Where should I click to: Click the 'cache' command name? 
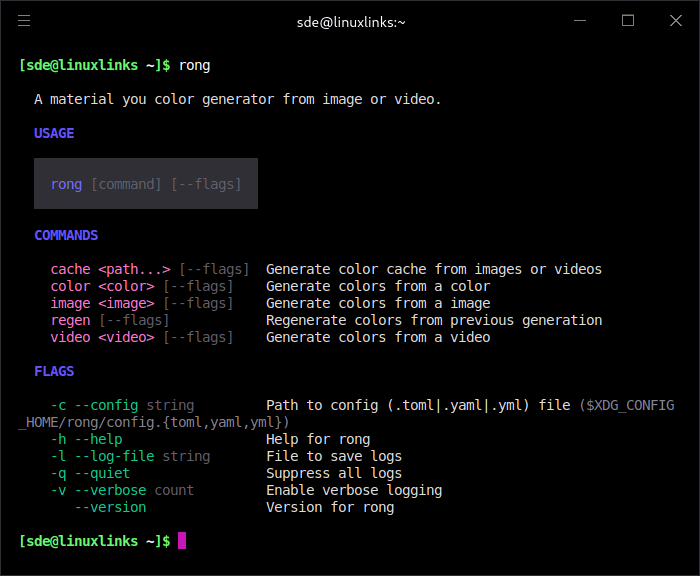click(x=70, y=269)
